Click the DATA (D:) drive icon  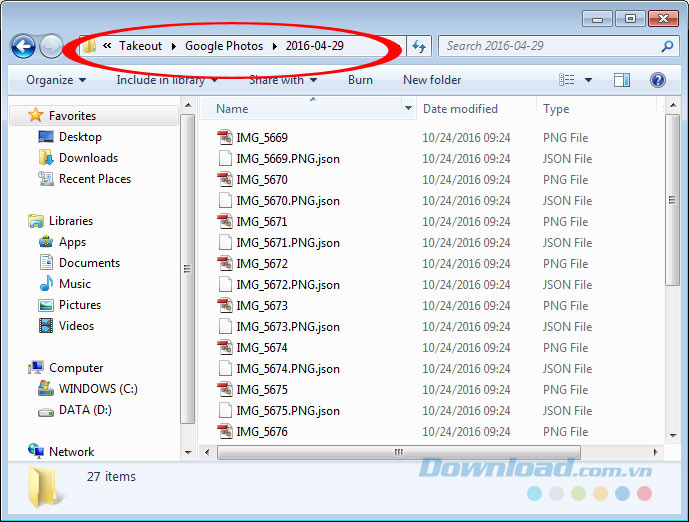(46, 412)
